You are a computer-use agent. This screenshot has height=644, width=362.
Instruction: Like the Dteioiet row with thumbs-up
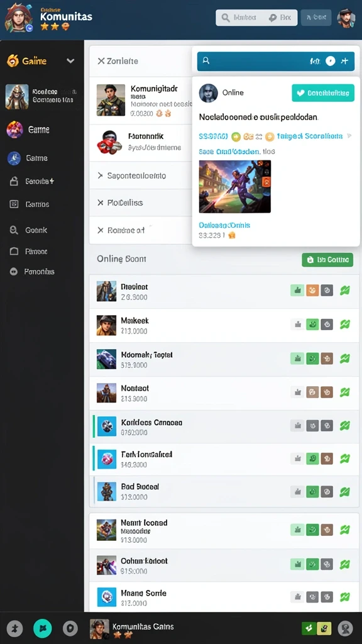coord(297,291)
